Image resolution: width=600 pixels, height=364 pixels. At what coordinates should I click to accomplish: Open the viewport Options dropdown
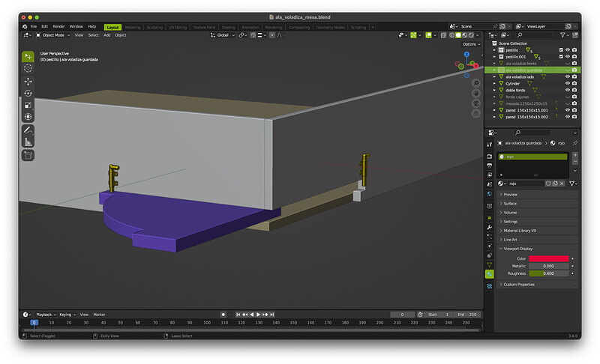(472, 44)
